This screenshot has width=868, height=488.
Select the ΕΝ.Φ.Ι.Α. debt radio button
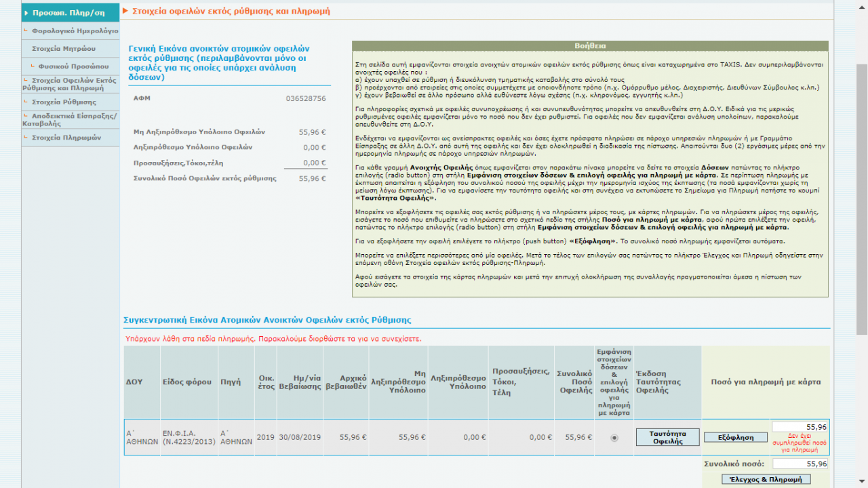click(614, 438)
